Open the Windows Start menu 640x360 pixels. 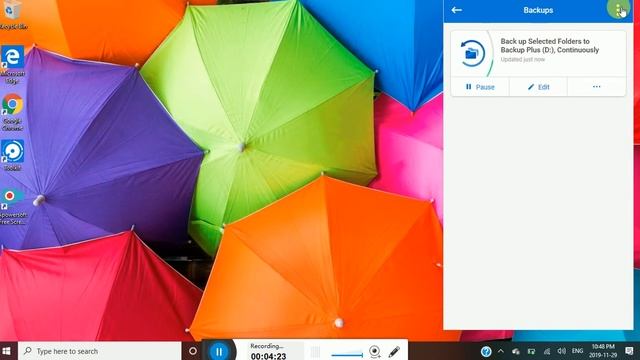click(7, 351)
